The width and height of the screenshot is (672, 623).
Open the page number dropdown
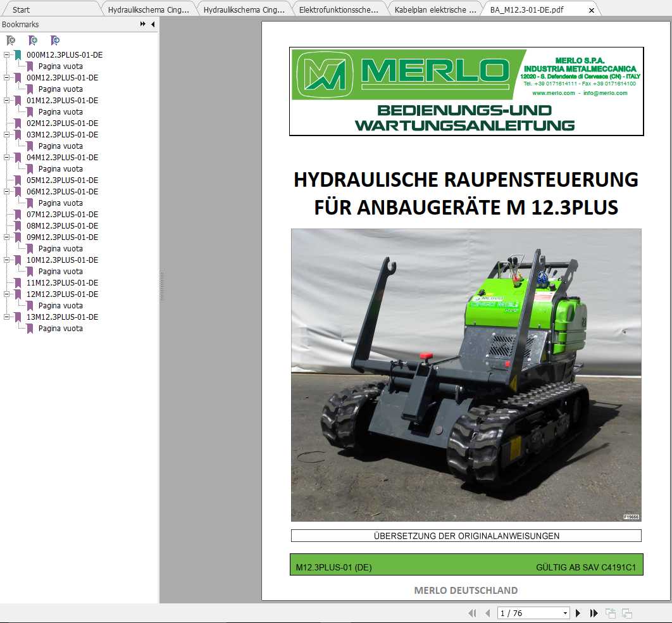tap(566, 613)
